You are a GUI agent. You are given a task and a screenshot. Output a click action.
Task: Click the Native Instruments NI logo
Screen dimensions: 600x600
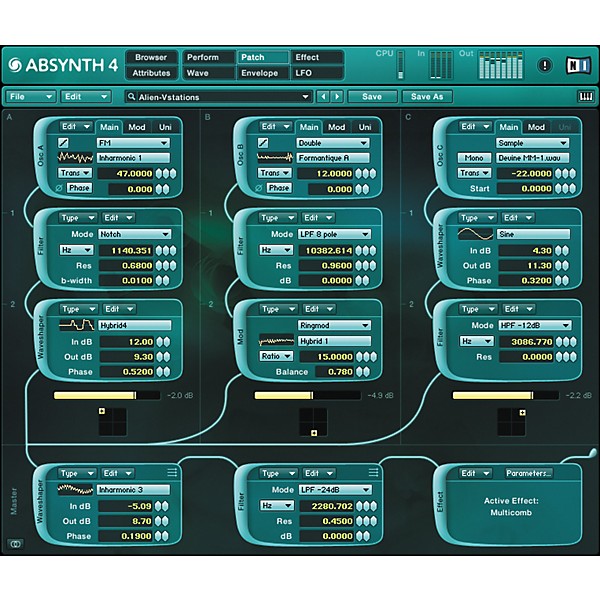[x=579, y=65]
